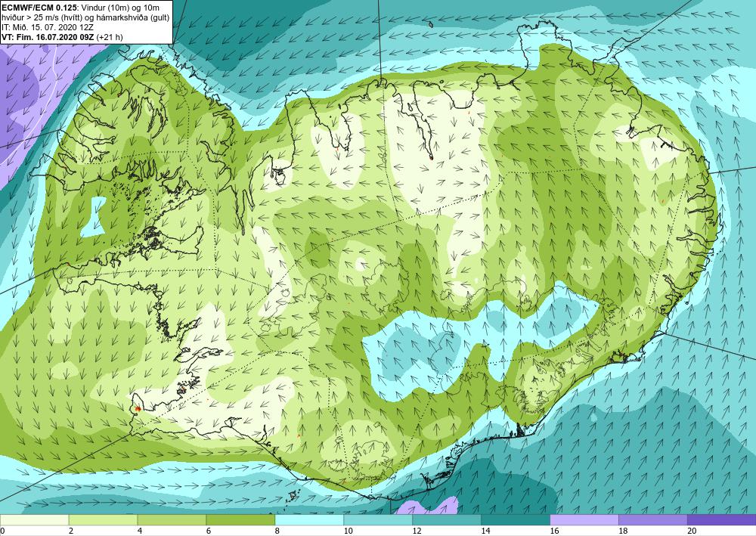Click the purple strong-wind area at bottom edge
The height and width of the screenshot is (536, 756).
pyautogui.click(x=427, y=507)
